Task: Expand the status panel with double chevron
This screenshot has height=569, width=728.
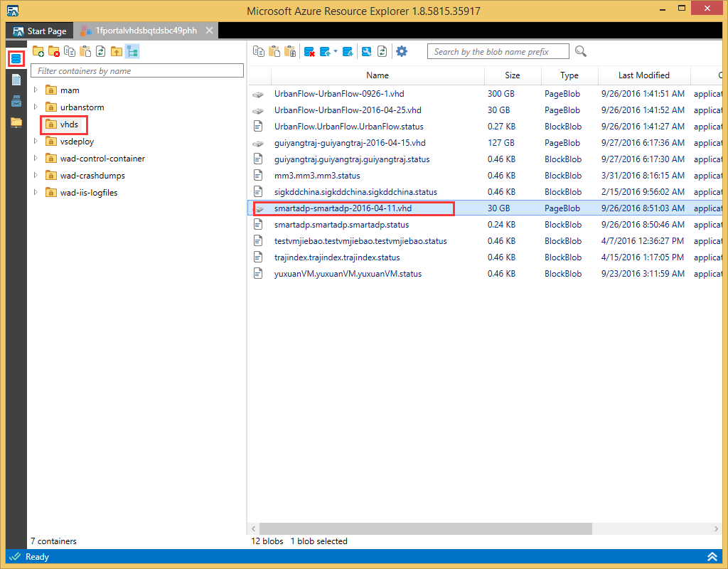Action: 712,556
